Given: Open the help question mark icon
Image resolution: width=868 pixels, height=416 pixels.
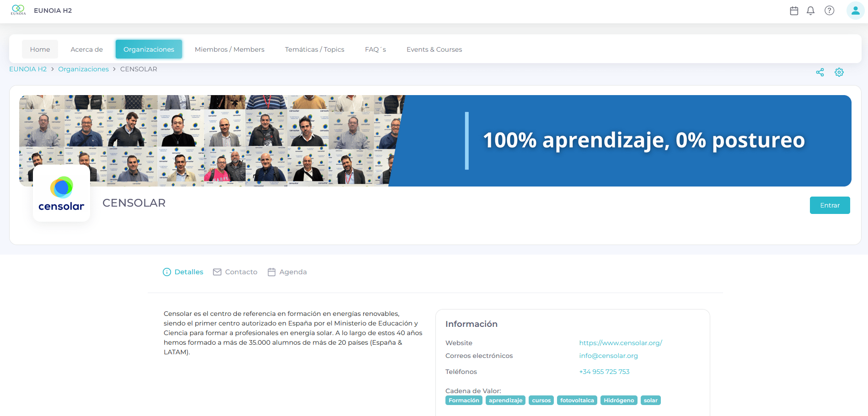Looking at the screenshot, I should tap(829, 11).
